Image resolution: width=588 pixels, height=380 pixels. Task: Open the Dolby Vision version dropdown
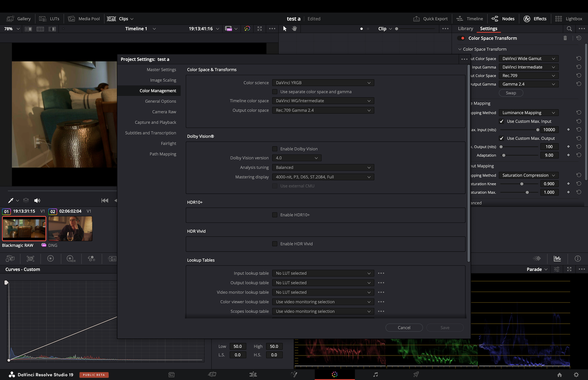pyautogui.click(x=297, y=158)
